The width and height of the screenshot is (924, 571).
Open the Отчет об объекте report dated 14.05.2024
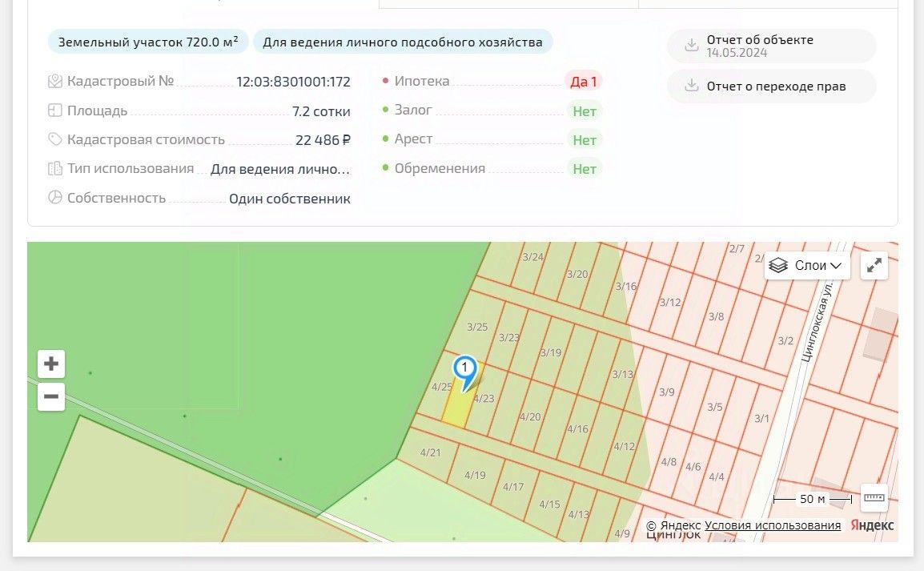771,46
